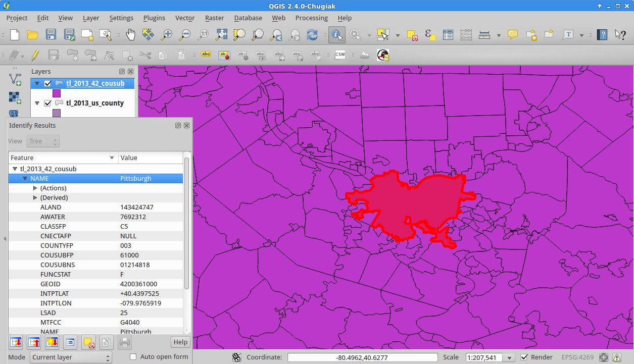Select the Pan Map hand tool
This screenshot has width=634, height=364.
coord(131,35)
